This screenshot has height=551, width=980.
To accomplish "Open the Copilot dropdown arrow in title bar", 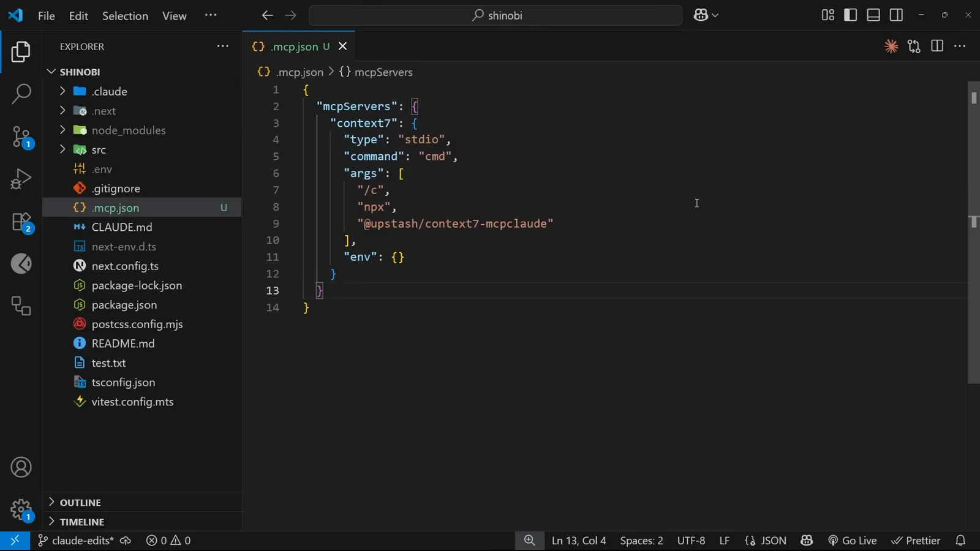I will coord(715,15).
